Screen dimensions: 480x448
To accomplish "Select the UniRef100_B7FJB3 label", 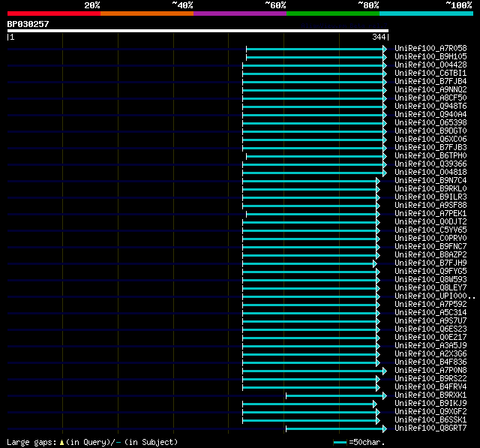I will point(430,148).
